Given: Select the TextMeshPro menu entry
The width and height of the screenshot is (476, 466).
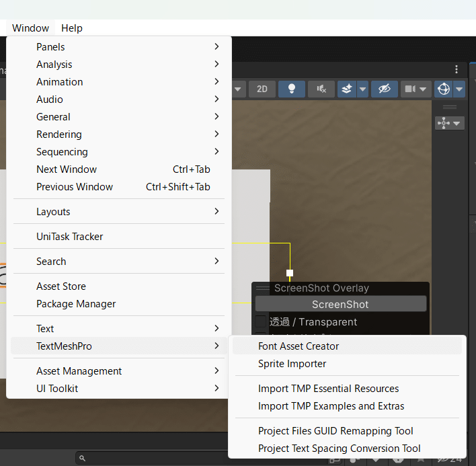Looking at the screenshot, I should 119,346.
